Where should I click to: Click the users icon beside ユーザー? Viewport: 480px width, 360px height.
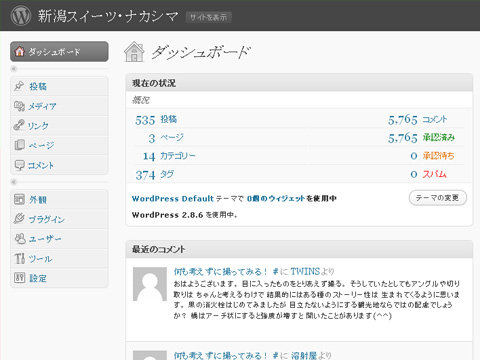click(20, 238)
